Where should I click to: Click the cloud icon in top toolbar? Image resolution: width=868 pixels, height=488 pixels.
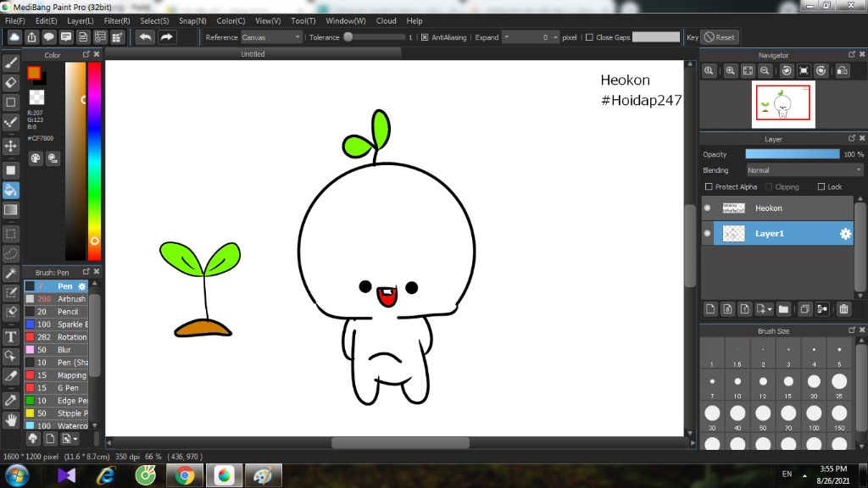pos(14,37)
